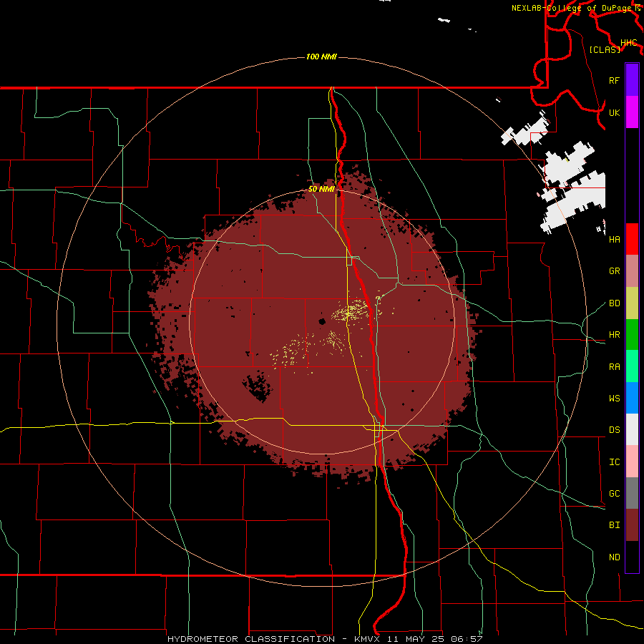Click the UK legend label
Image resolution: width=644 pixels, height=644 pixels.
pyautogui.click(x=614, y=112)
